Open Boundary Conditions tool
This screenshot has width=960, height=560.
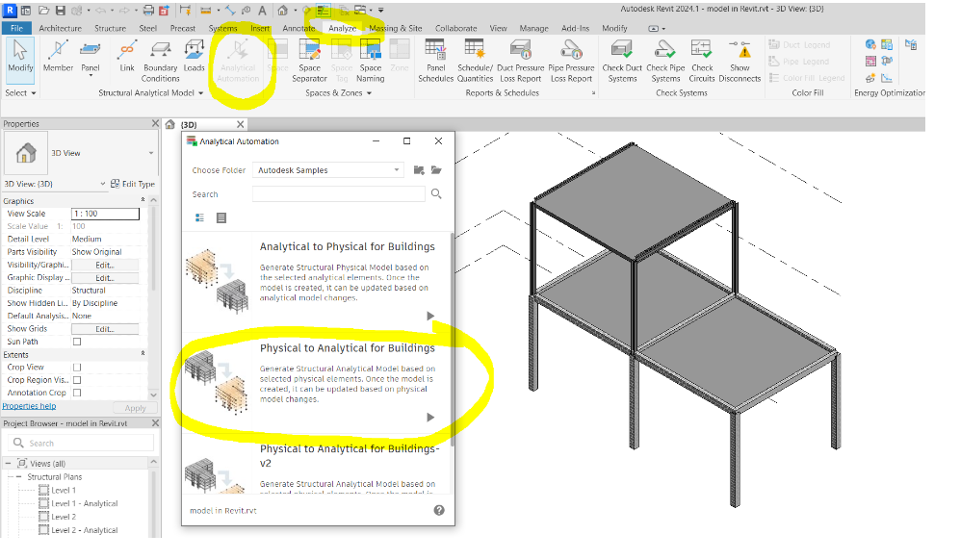click(161, 61)
